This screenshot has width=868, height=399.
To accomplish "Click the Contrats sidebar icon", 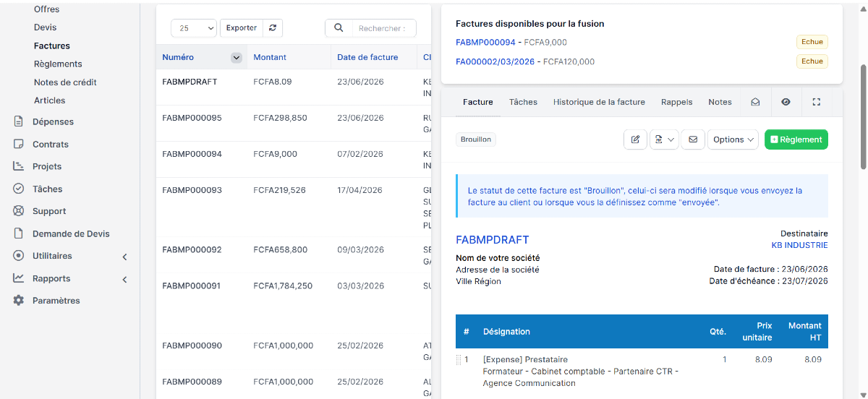I will click(x=19, y=144).
